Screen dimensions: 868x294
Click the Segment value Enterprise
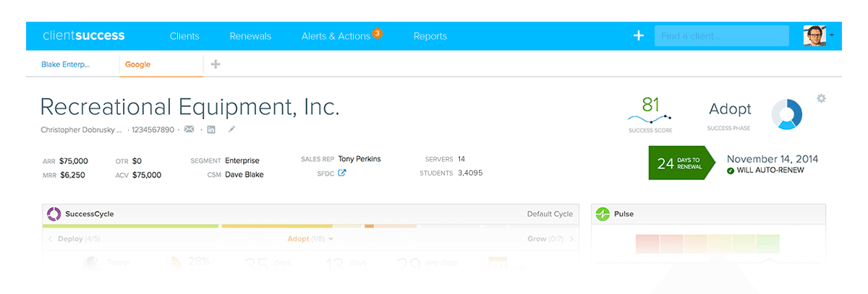242,161
